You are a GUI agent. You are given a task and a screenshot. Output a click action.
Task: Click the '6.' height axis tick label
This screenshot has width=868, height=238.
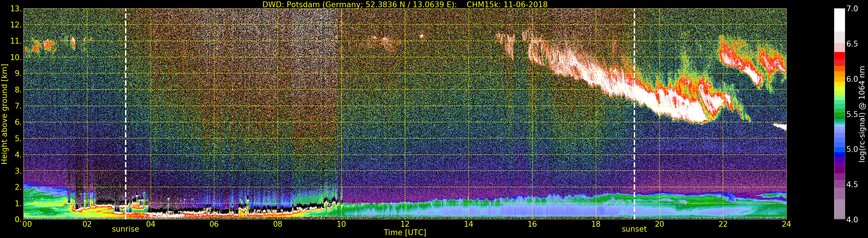18,122
